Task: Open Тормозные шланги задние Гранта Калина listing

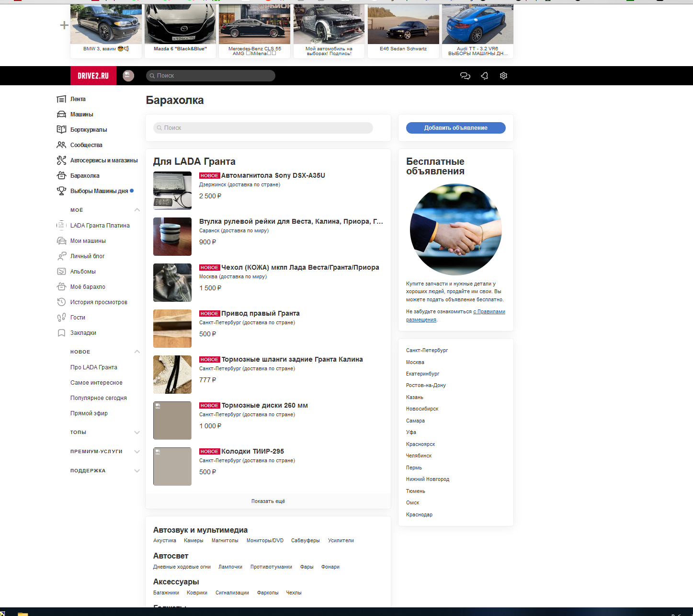Action: click(x=292, y=359)
